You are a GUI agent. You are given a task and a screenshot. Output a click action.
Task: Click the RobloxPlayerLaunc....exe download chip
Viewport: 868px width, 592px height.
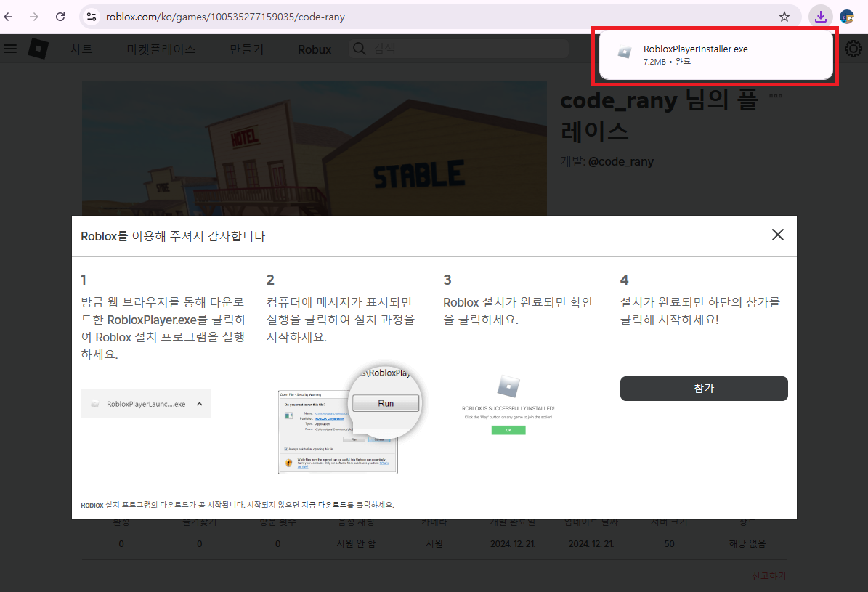[146, 404]
